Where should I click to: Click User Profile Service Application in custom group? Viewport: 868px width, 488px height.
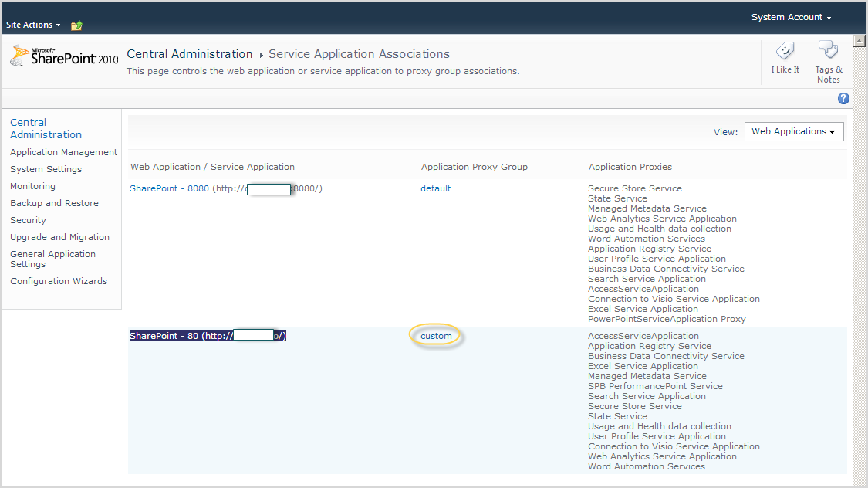click(657, 436)
